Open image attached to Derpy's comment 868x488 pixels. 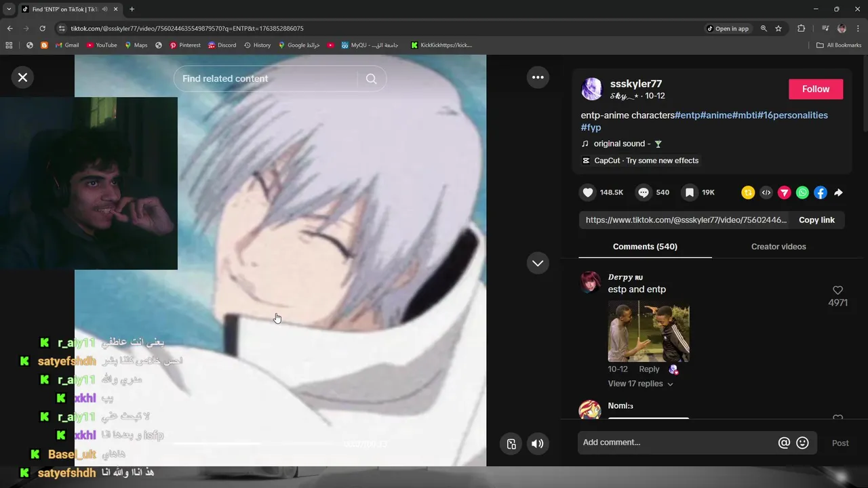click(648, 331)
